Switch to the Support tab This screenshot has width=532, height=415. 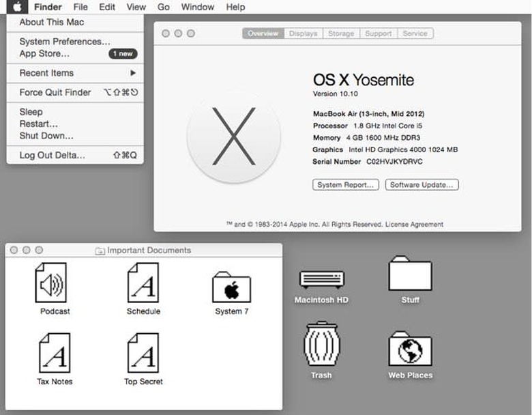(x=379, y=33)
